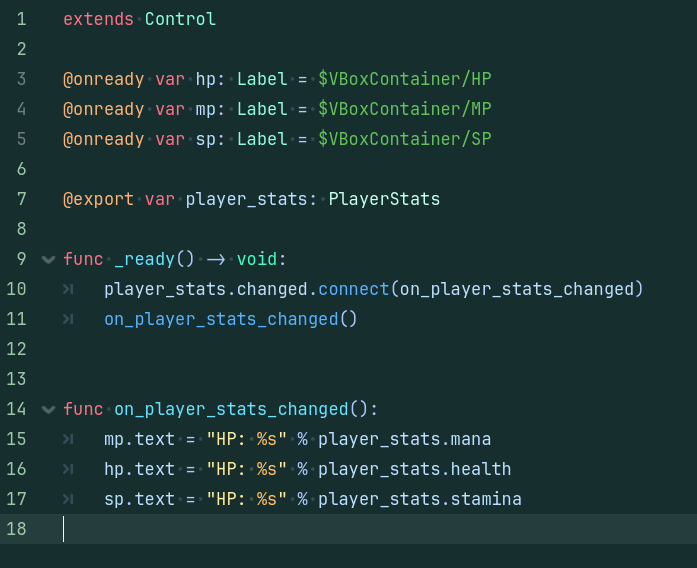Viewport: 697px width, 568px height.
Task: Click the on_player_stats_changed() call on line 11
Action: click(231, 319)
